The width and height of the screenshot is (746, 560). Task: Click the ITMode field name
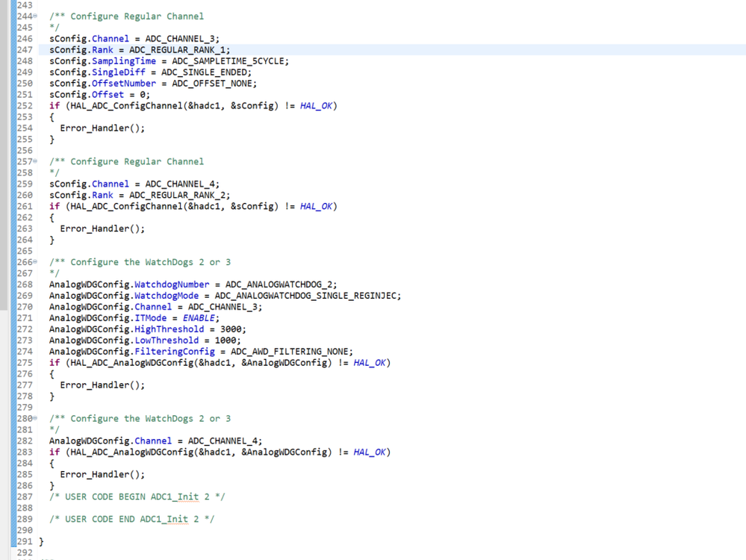click(x=150, y=318)
